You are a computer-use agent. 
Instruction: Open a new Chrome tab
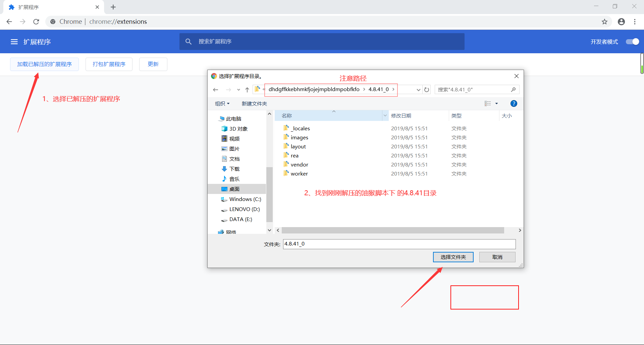[x=113, y=7]
